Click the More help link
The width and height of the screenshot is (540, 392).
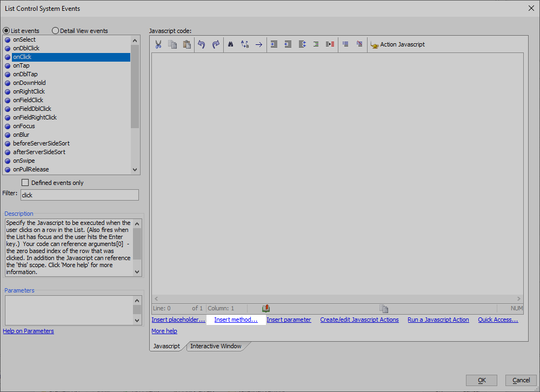pos(164,331)
